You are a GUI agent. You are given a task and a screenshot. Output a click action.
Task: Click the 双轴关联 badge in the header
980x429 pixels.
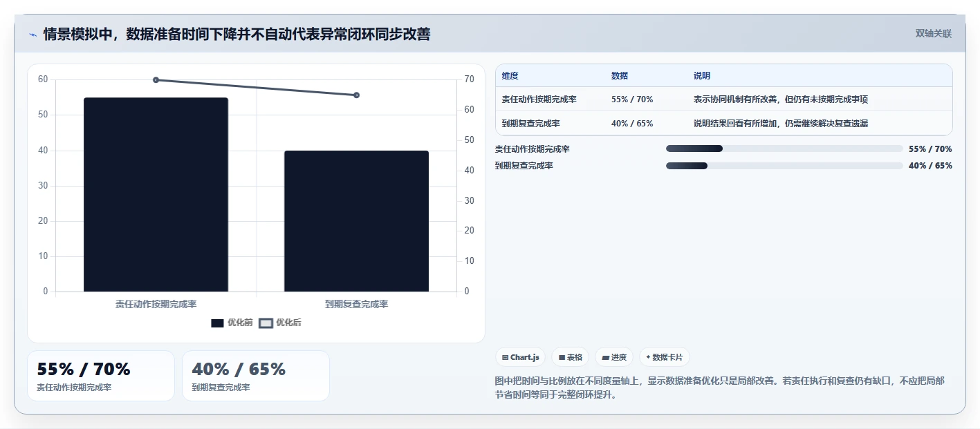point(933,34)
